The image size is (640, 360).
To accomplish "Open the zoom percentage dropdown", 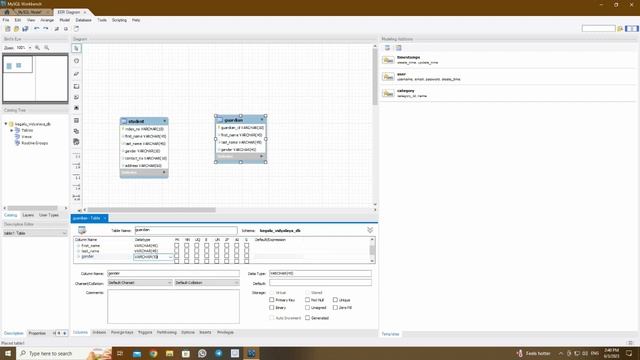I will (30, 48).
